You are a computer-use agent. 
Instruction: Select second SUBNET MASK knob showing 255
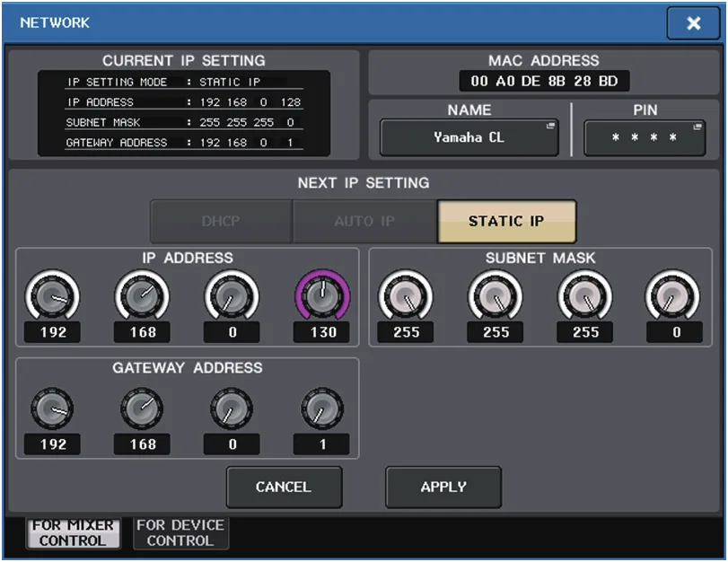pos(495,296)
